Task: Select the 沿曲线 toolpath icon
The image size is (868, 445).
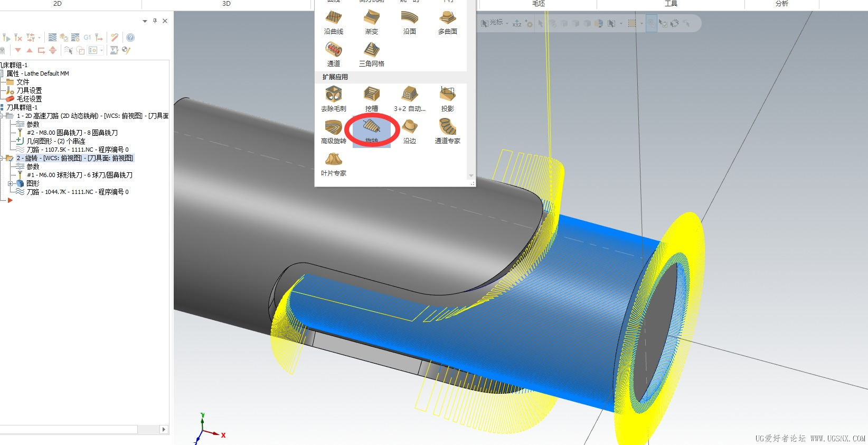Action: 334,23
